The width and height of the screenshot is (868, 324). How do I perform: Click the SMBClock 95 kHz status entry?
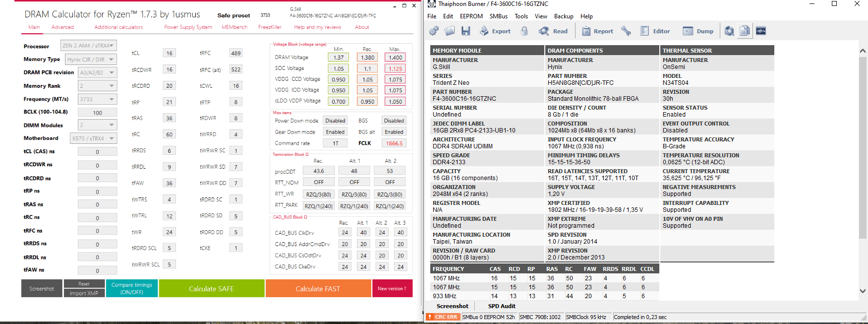pos(587,317)
